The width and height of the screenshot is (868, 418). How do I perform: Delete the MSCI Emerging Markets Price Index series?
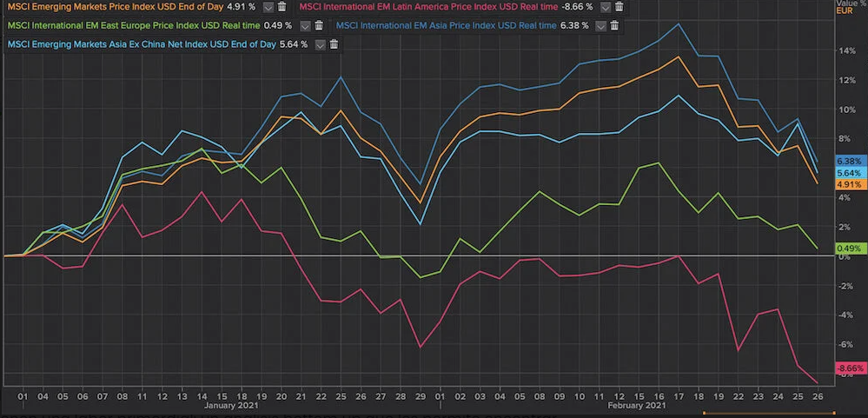(x=282, y=6)
